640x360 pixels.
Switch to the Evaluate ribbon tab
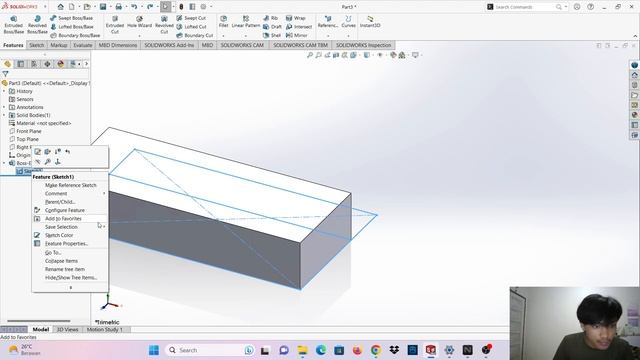coord(82,45)
